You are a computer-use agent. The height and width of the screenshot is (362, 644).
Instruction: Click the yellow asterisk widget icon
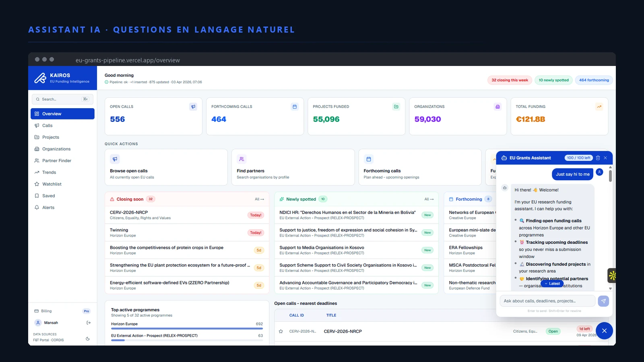pos(612,276)
